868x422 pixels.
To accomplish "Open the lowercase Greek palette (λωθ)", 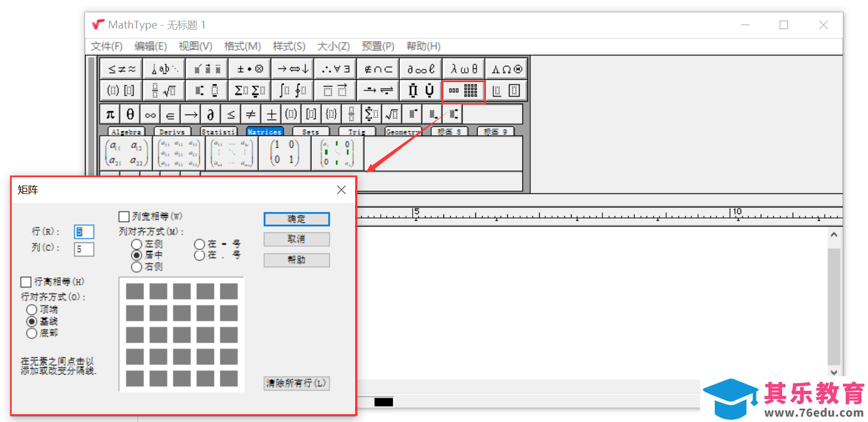I will (x=464, y=69).
